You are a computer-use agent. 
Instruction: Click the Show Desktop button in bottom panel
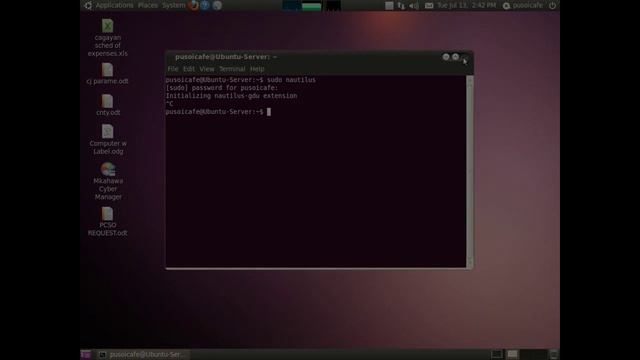86,354
